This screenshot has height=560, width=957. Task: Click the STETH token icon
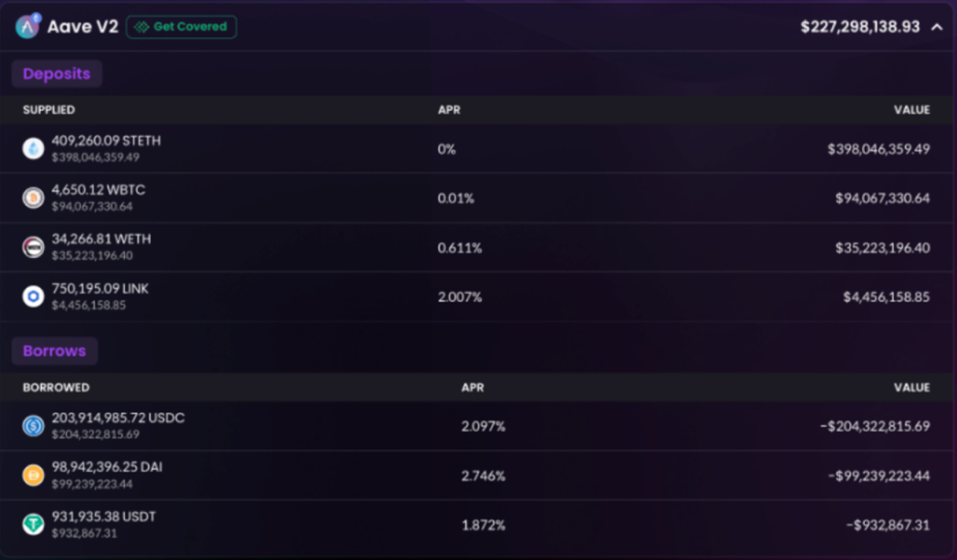[34, 149]
